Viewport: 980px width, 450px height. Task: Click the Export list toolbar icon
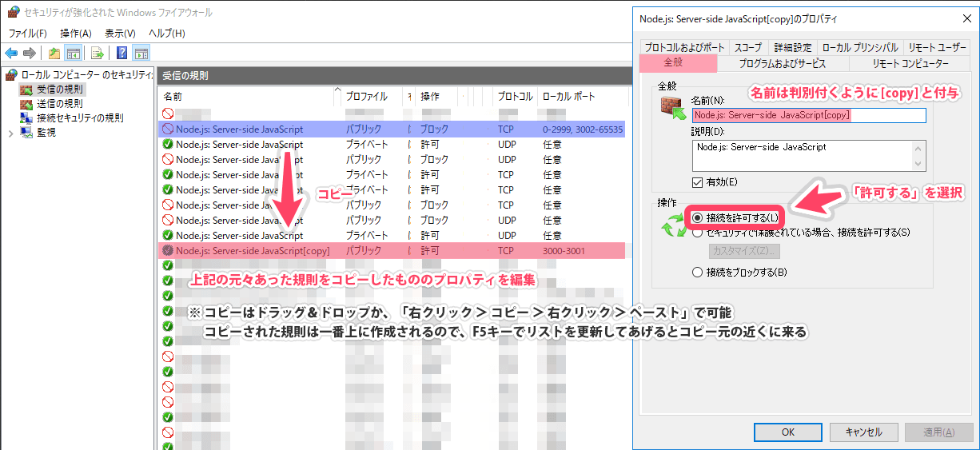[x=98, y=54]
